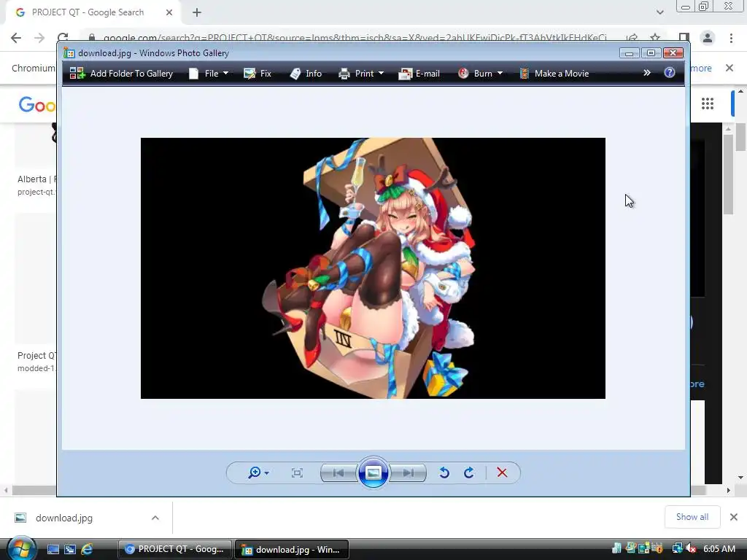
Task: Open the Google apps grid
Action: pyautogui.click(x=708, y=104)
